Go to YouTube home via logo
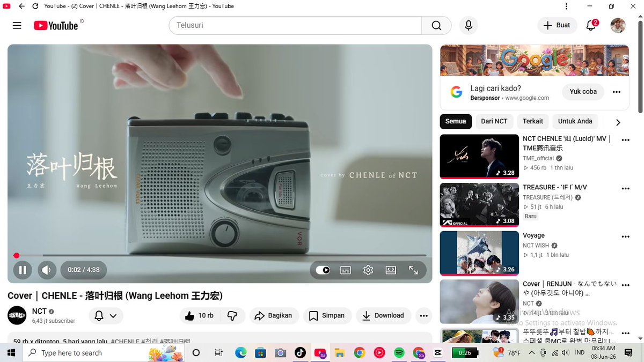Screen dimensions: 644x362 [x=56, y=26]
